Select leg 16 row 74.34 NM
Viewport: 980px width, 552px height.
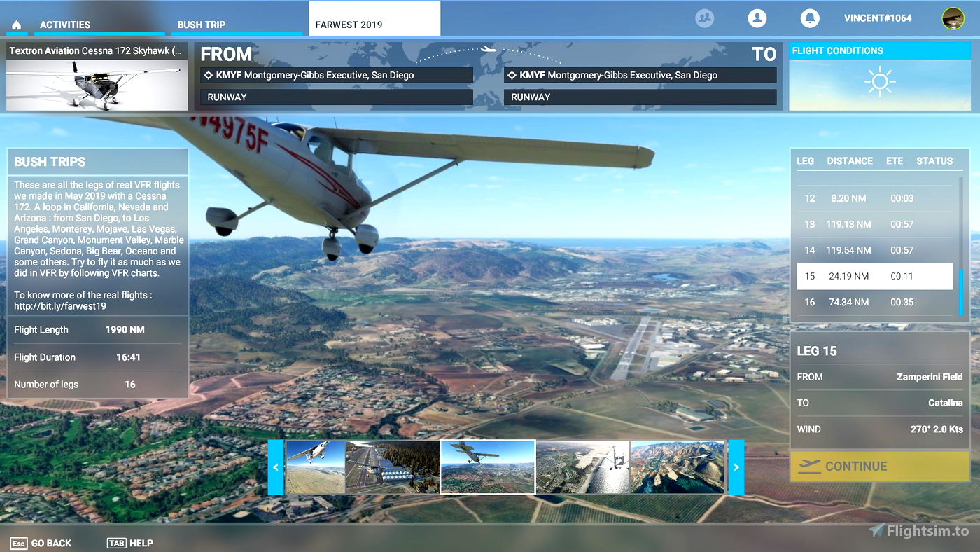pyautogui.click(x=875, y=302)
